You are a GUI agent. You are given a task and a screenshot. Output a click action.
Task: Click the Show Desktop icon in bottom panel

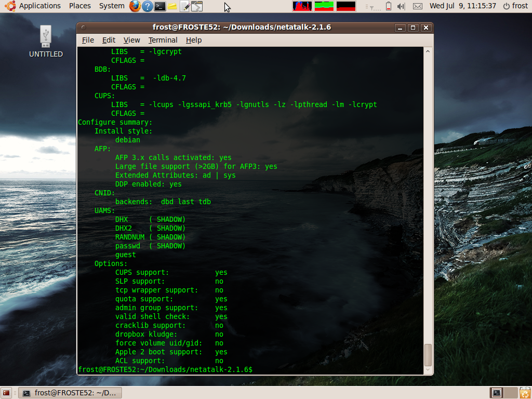coord(6,393)
